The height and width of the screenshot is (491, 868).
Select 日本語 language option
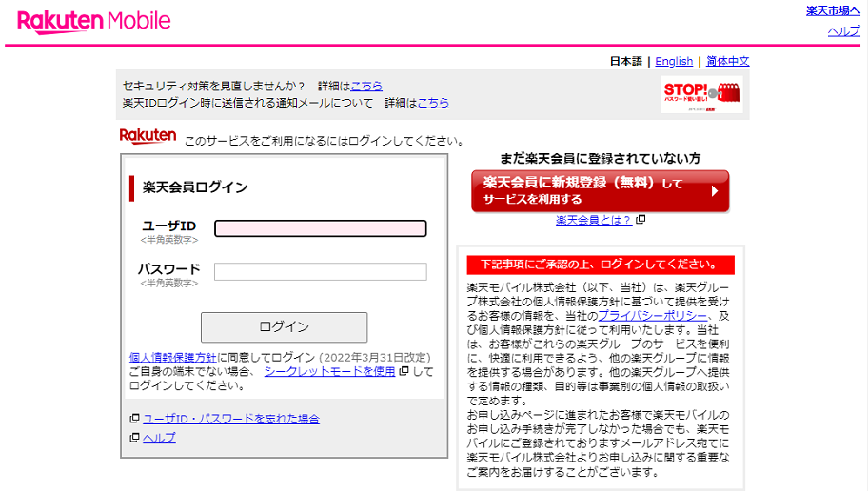pyautogui.click(x=625, y=61)
